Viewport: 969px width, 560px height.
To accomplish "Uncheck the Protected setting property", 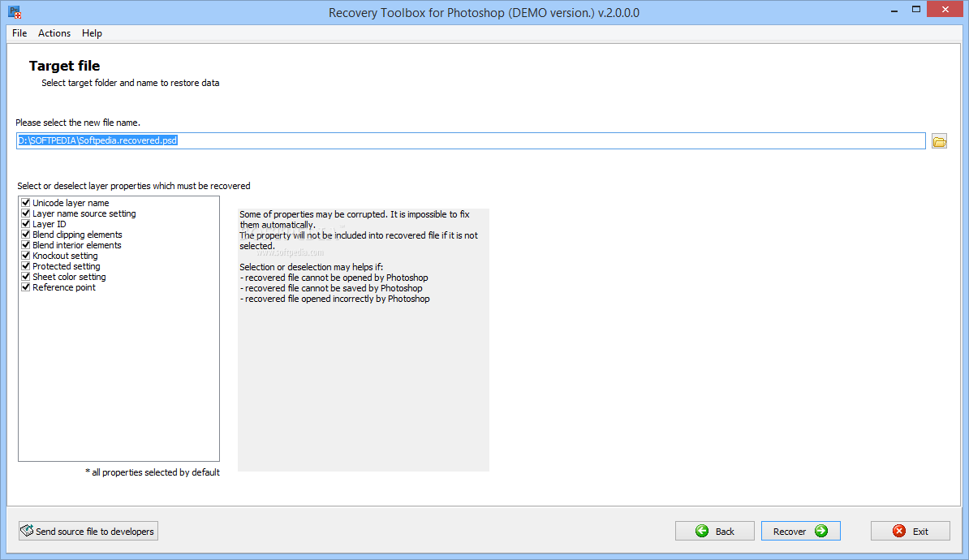I will [26, 265].
